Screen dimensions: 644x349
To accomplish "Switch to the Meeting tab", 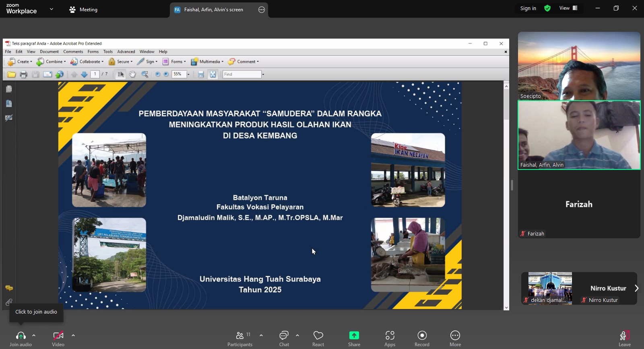I will pos(83,10).
